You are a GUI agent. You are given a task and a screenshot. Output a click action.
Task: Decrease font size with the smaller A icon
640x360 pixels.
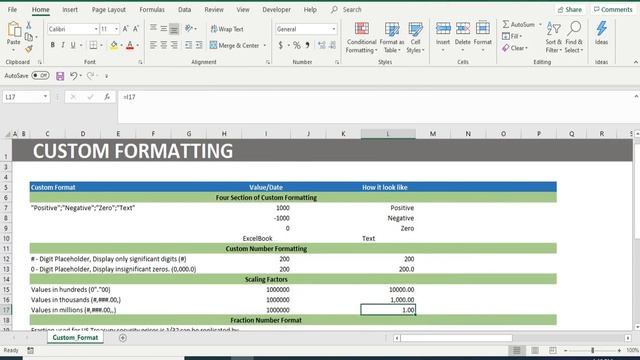pyautogui.click(x=136, y=29)
